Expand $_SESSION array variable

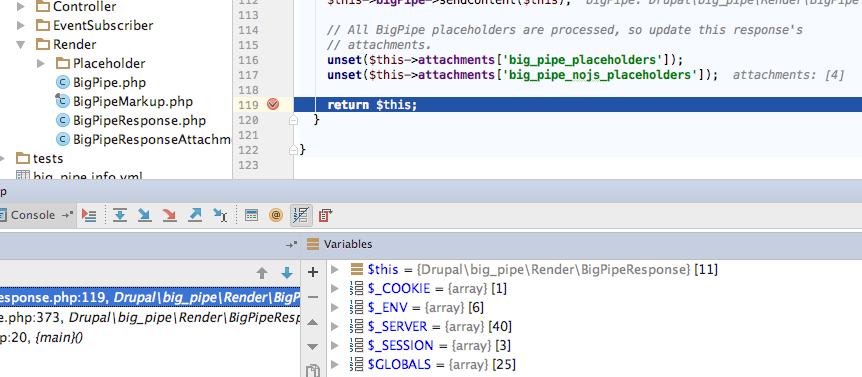(334, 345)
